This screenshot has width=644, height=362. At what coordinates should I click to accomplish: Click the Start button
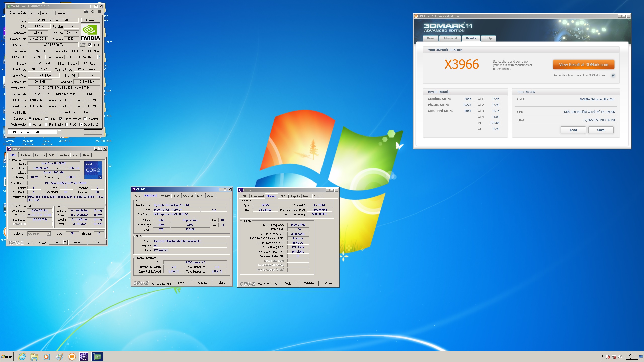pyautogui.click(x=7, y=356)
